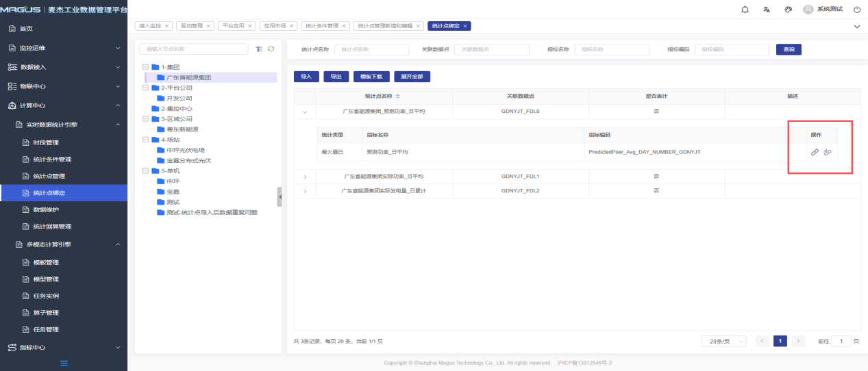Image resolution: width=868 pixels, height=371 pixels.
Task: Click the 模板下载 button
Action: tap(375, 77)
